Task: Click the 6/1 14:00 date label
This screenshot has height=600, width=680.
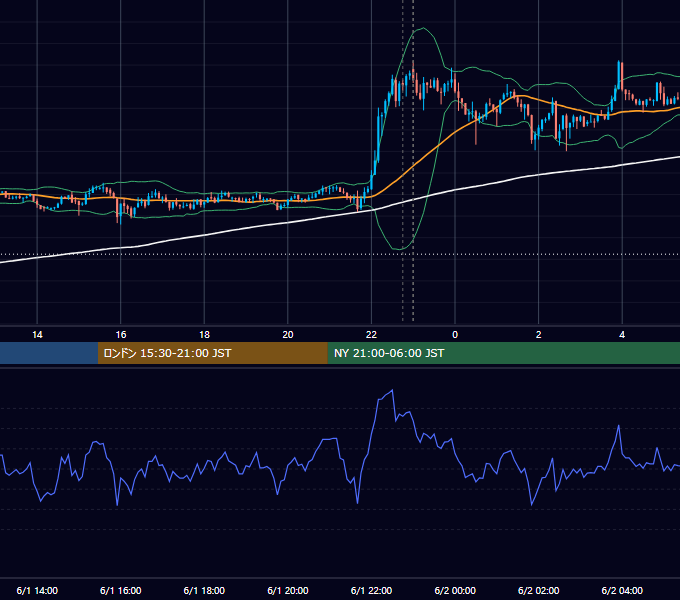Action: pyautogui.click(x=37, y=590)
